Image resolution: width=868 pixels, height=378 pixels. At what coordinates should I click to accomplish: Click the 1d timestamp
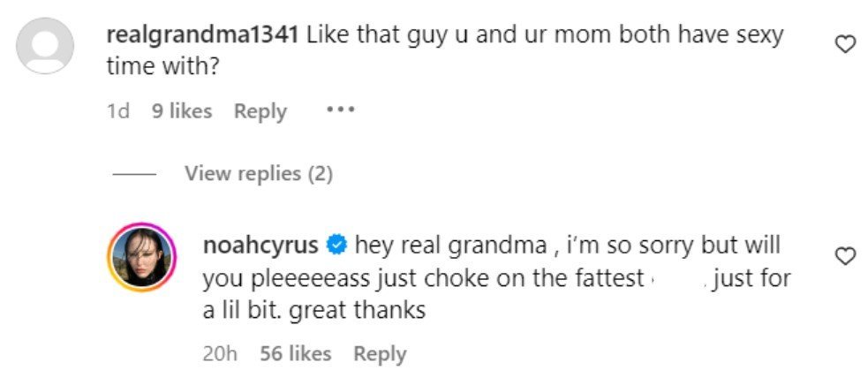pyautogui.click(x=117, y=111)
